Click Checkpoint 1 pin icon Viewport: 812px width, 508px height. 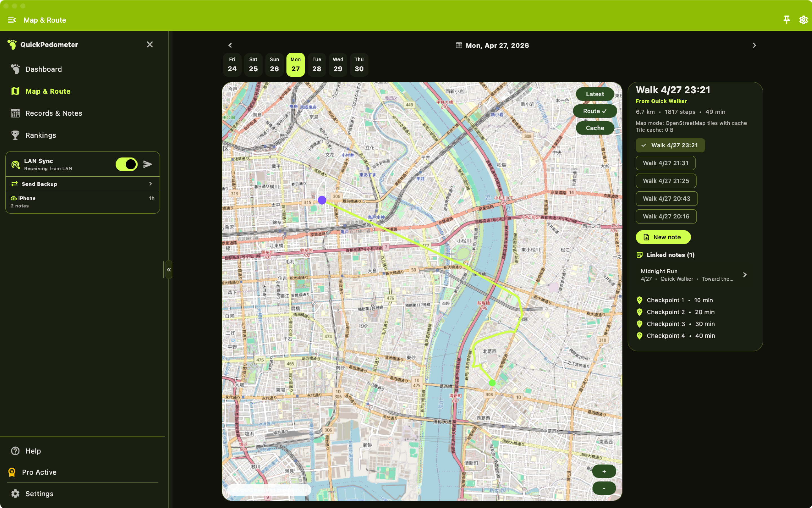click(639, 300)
